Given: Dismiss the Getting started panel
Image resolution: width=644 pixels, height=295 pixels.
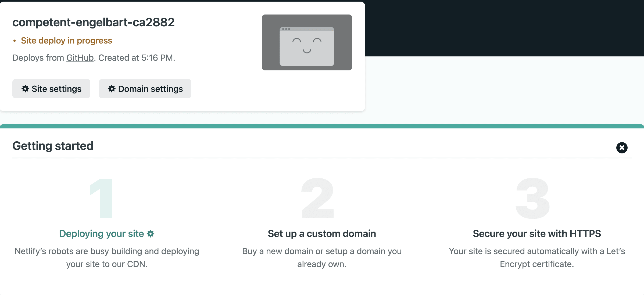Looking at the screenshot, I should [622, 148].
